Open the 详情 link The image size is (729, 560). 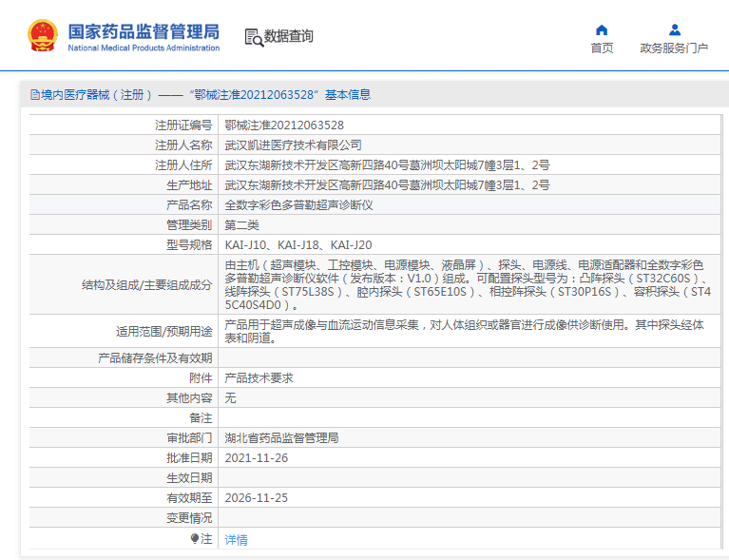(236, 539)
